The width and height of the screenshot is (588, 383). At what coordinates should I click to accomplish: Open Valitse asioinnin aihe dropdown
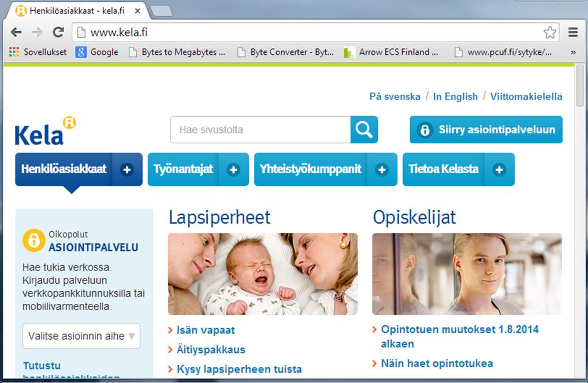point(81,336)
